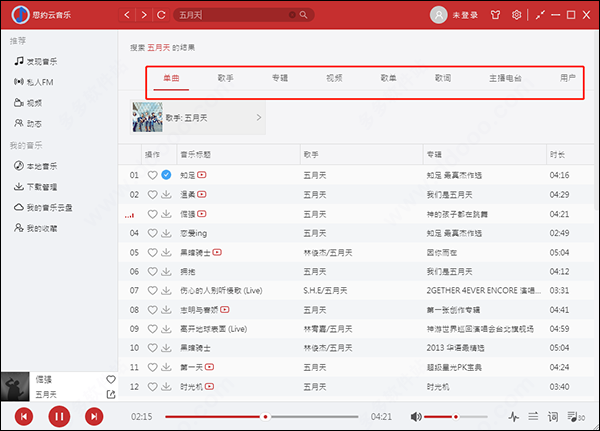Image resolution: width=600 pixels, height=431 pixels.
Task: Like song 08 志明与春娇
Action: pos(153,310)
